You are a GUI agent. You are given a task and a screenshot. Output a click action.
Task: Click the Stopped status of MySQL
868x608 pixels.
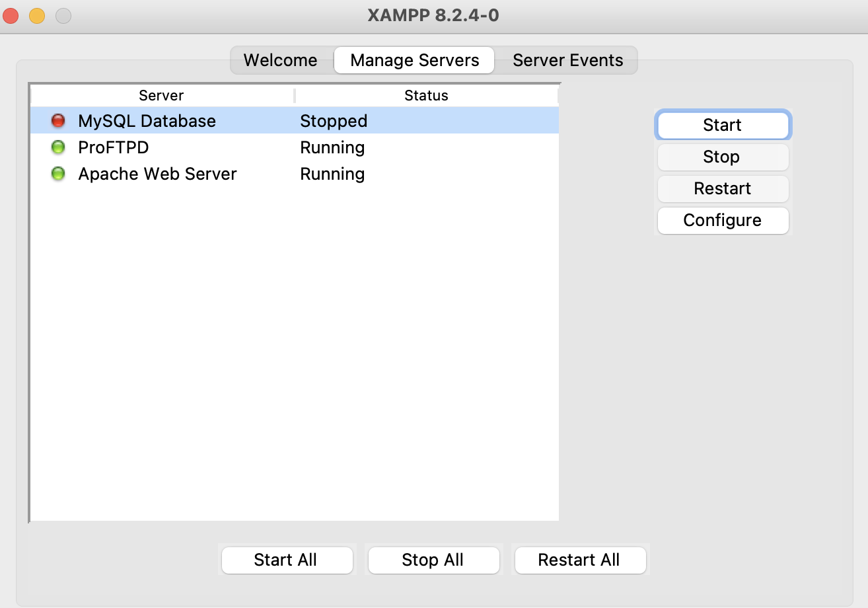coord(334,121)
